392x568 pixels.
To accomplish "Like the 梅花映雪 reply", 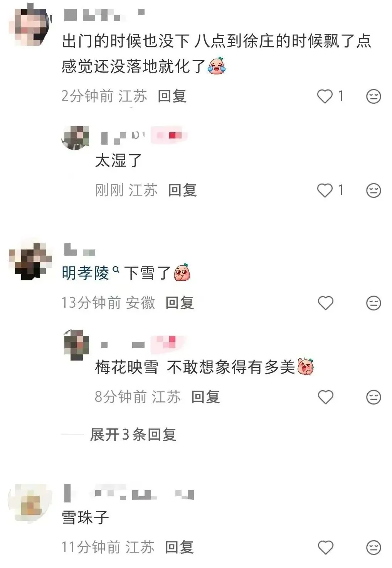I will pos(325,397).
